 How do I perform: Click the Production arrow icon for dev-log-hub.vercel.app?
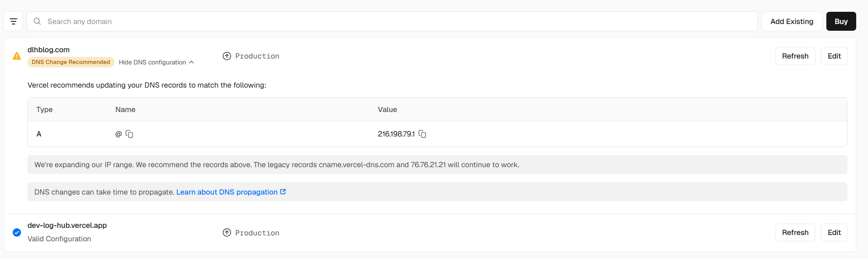click(x=227, y=232)
